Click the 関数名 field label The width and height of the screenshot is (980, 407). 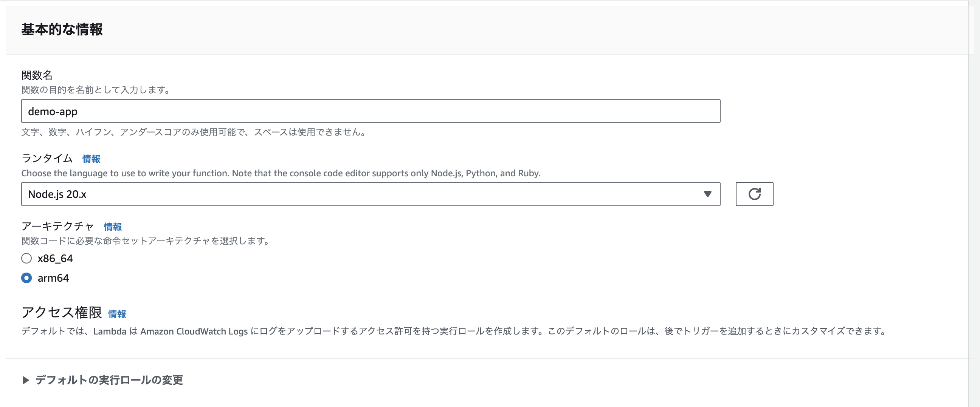(37, 75)
